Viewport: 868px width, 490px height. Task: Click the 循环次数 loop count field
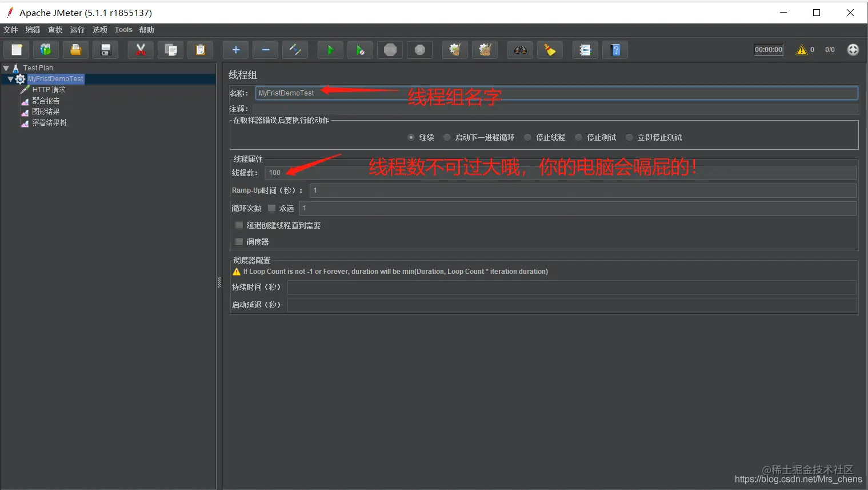coord(578,208)
